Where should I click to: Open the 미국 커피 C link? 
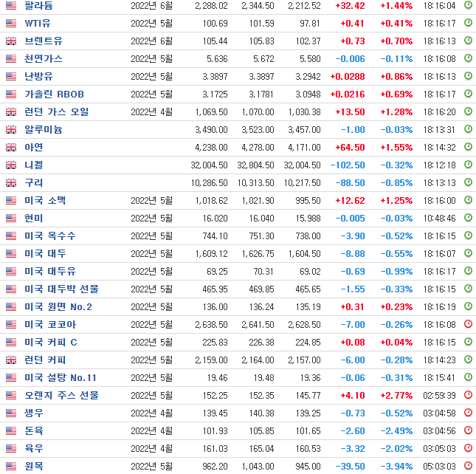[51, 342]
